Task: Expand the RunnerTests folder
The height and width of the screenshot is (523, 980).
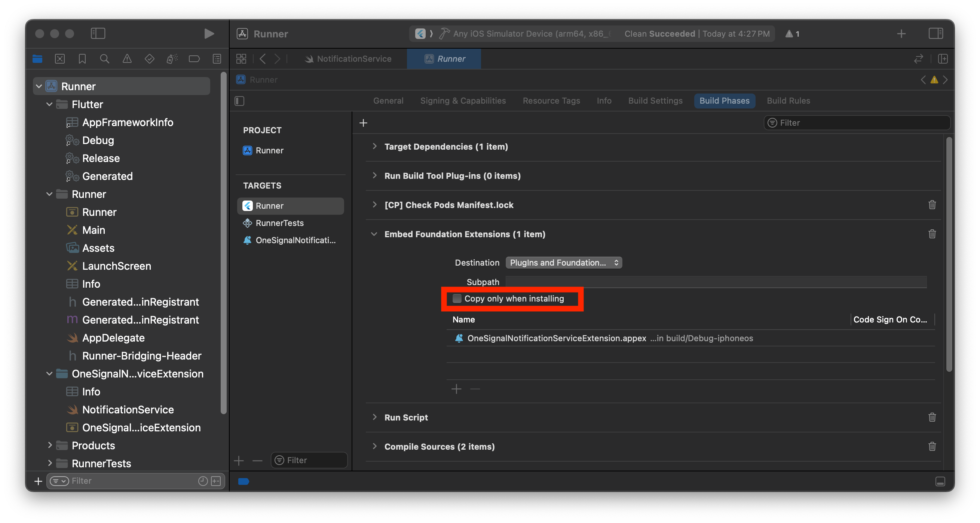Action: coord(49,463)
